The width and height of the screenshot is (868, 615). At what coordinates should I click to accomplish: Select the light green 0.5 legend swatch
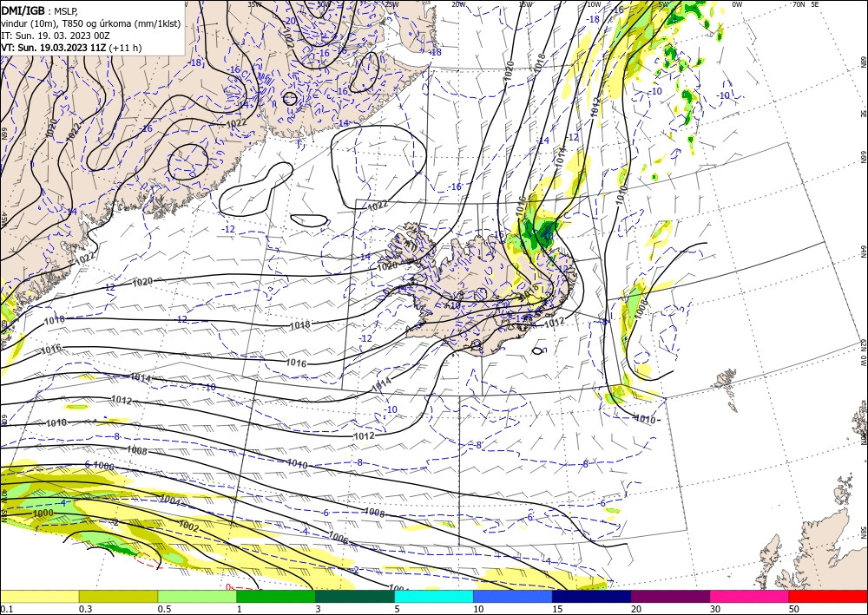(x=197, y=596)
